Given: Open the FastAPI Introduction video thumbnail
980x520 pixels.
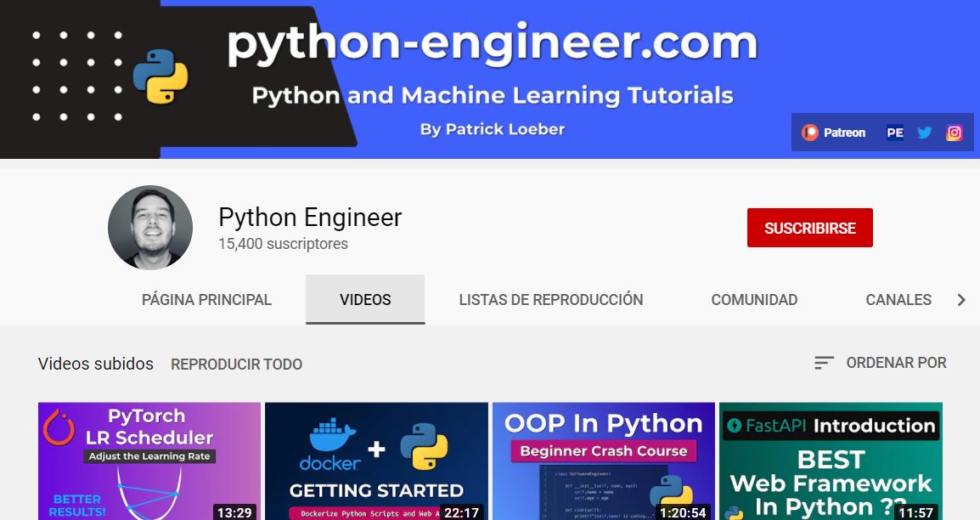Looking at the screenshot, I should (831, 461).
